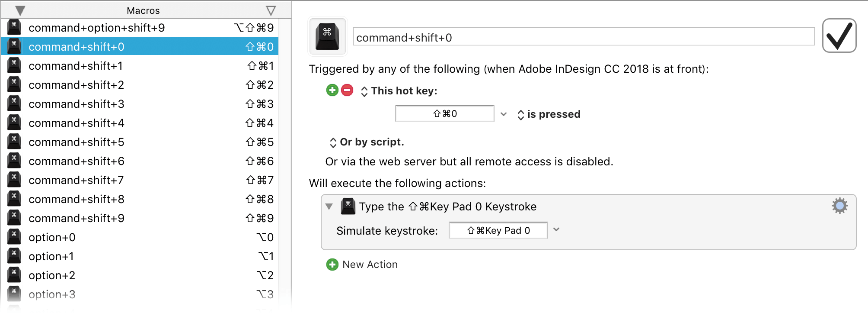868x313 pixels.
Task: Collapse the Type Keystroke action triangle
Action: [329, 207]
